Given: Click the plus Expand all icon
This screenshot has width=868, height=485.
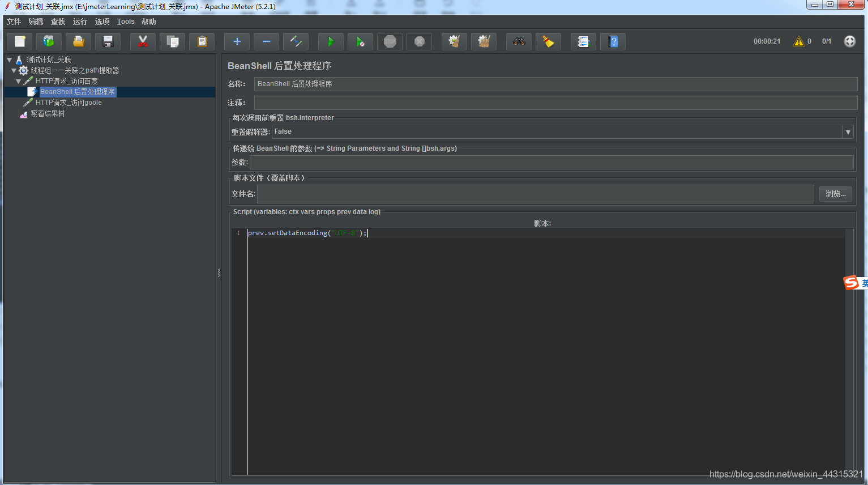Looking at the screenshot, I should pyautogui.click(x=237, y=41).
